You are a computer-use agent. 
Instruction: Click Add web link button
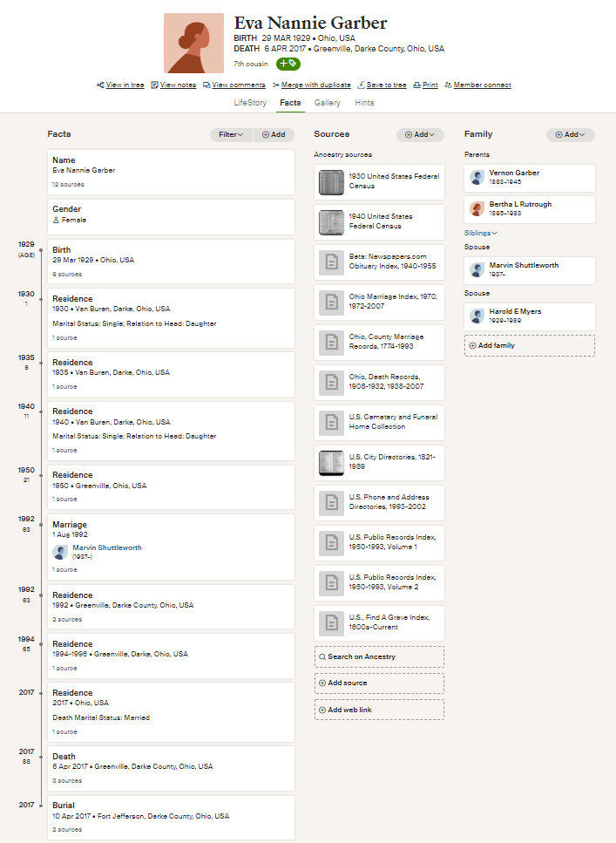379,710
